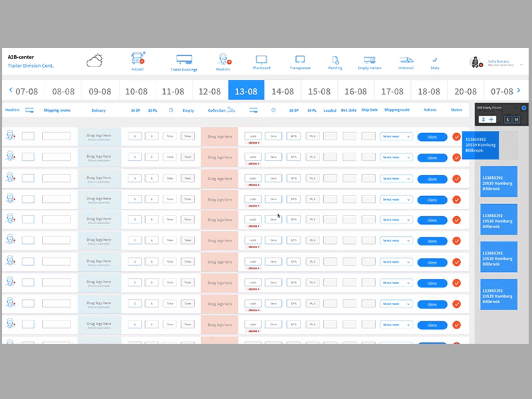This screenshot has height=399, width=532.
Task: Click the plus stepper in Add Empty Trailers
Action: (490, 118)
